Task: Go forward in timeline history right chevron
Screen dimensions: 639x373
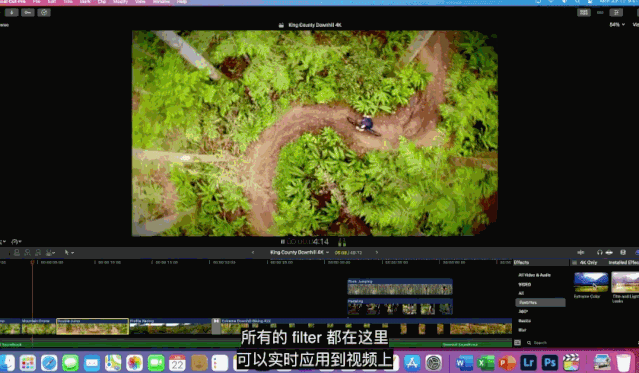Action: pos(377,253)
